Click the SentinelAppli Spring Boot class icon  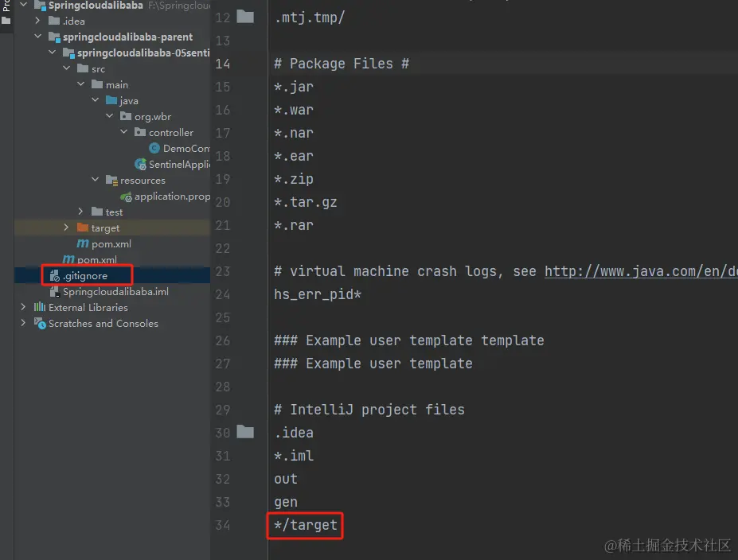click(140, 164)
